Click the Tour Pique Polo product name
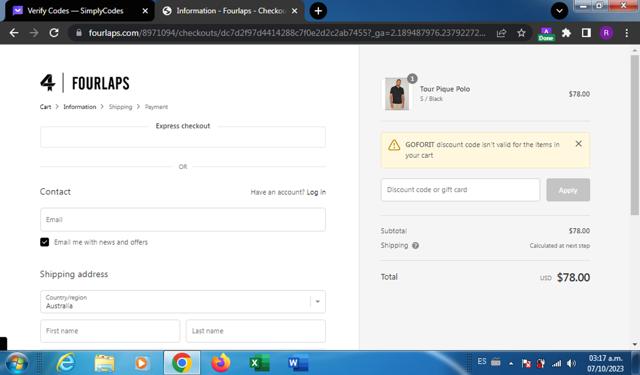The image size is (640, 375). pyautogui.click(x=445, y=89)
